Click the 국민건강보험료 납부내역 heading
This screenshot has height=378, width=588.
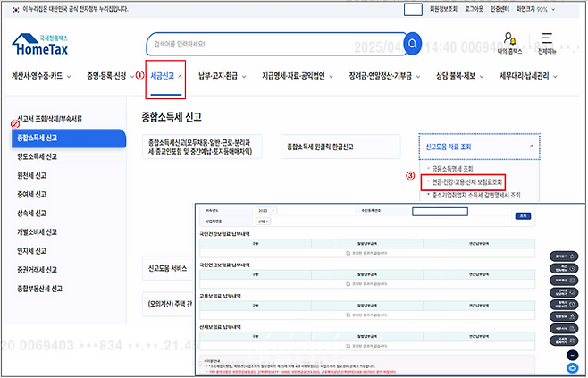click(x=224, y=234)
